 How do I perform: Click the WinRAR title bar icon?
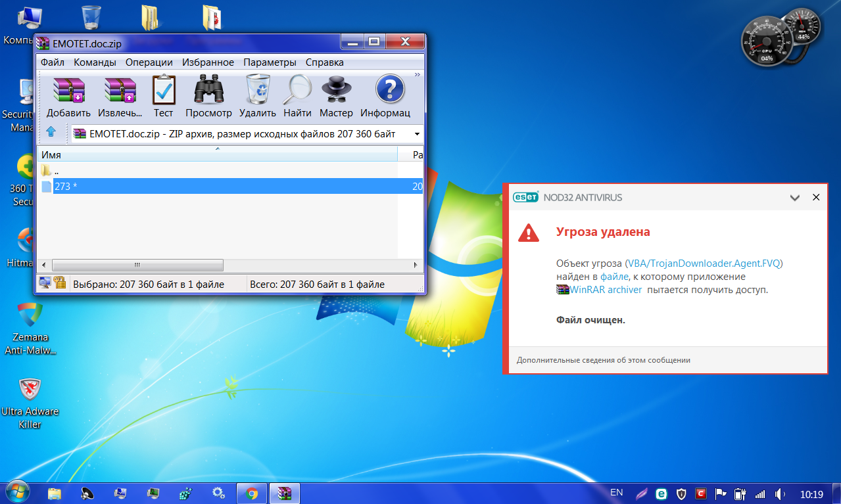43,43
